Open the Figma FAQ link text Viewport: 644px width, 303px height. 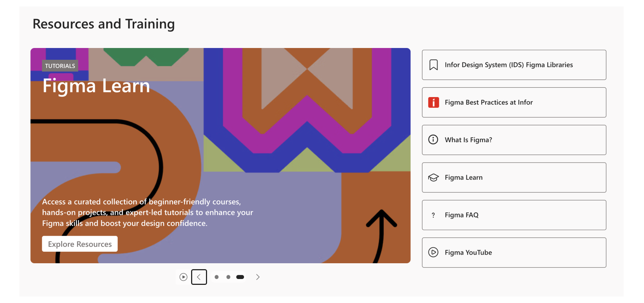click(x=461, y=215)
